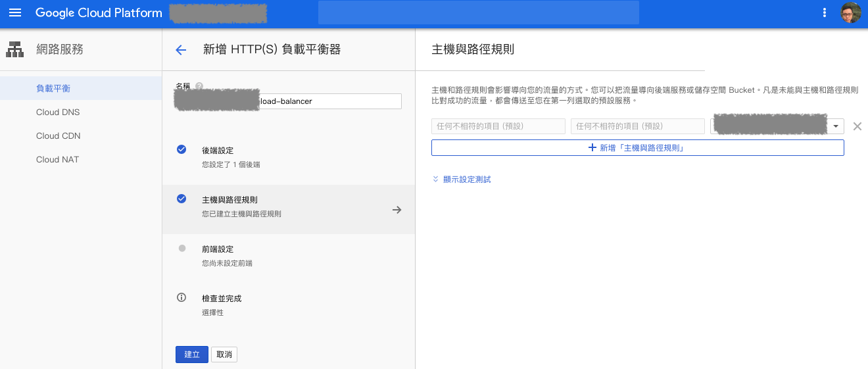Open the hamburger navigation menu

point(15,13)
